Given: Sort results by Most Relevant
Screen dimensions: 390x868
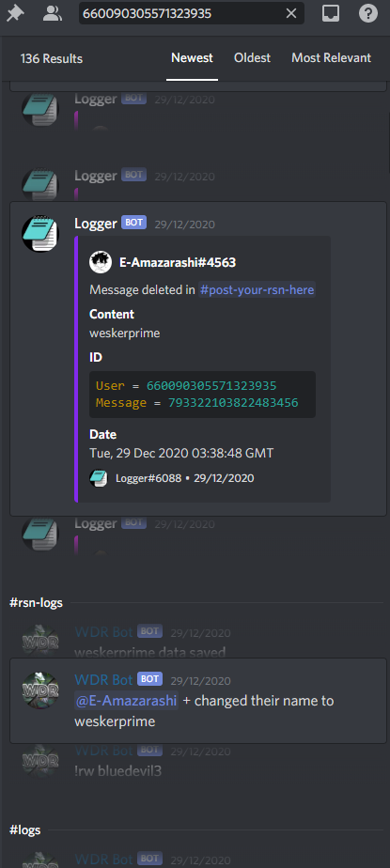Looking at the screenshot, I should 332,58.
